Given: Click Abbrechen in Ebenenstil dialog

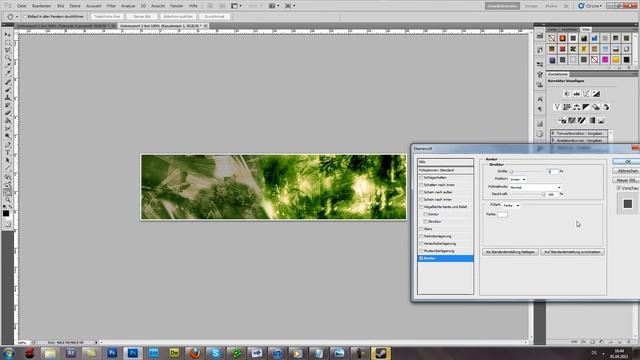Looking at the screenshot, I should click(627, 171).
